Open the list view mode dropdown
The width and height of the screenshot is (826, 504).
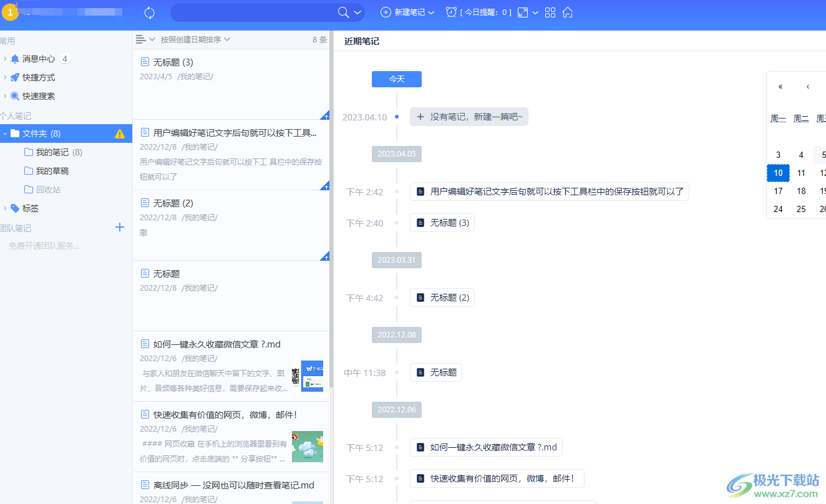tap(145, 39)
